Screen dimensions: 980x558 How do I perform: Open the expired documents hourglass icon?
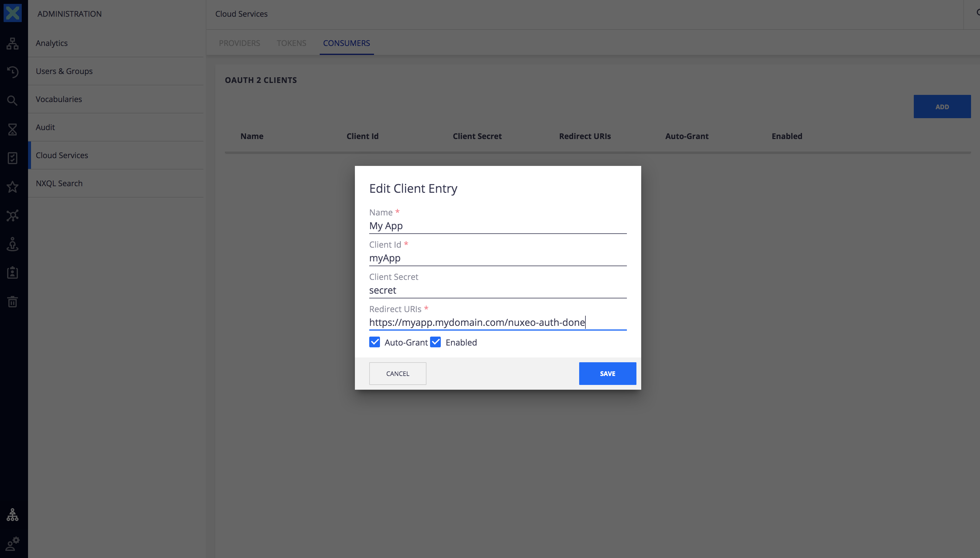tap(13, 129)
